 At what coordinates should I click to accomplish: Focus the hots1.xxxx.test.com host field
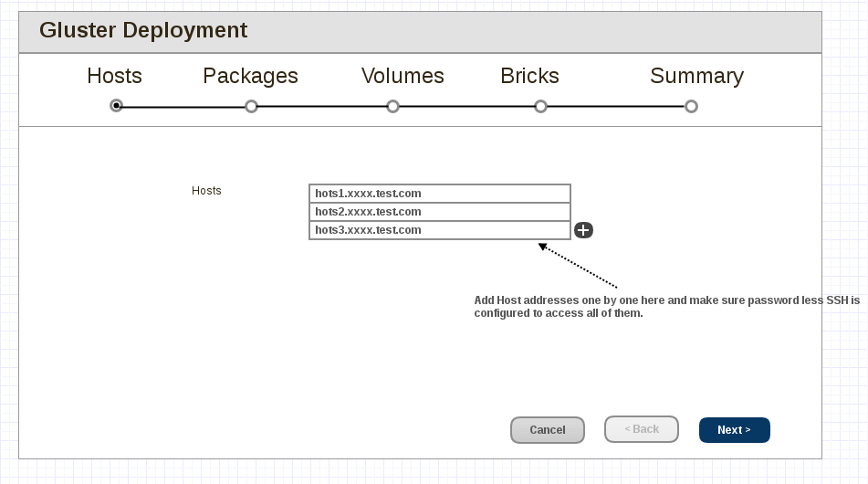pos(440,194)
